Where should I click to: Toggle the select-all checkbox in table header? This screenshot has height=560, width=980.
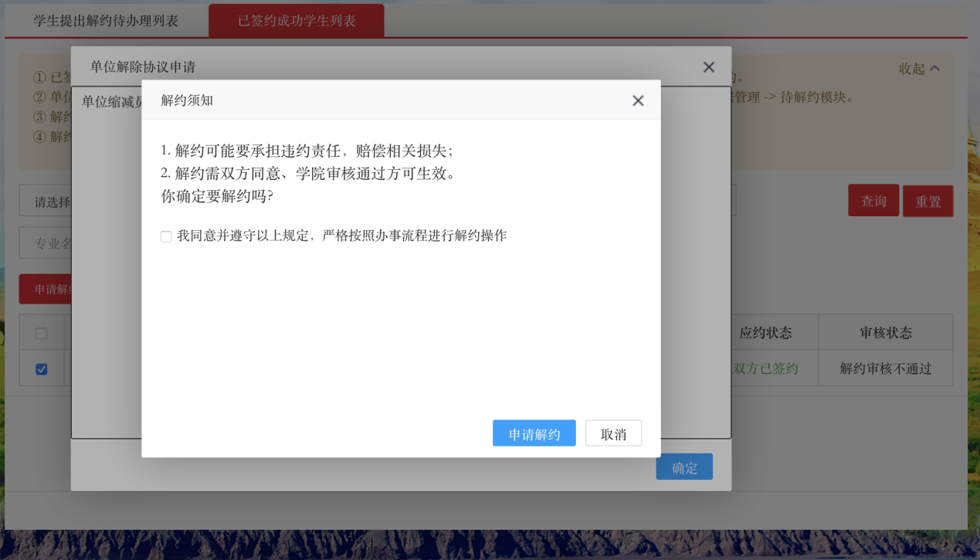[x=42, y=333]
